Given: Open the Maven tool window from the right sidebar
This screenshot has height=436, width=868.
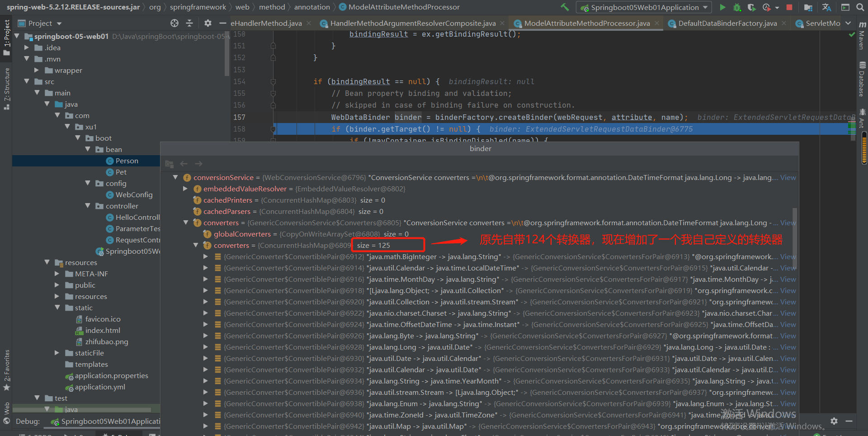Looking at the screenshot, I should pos(862,35).
